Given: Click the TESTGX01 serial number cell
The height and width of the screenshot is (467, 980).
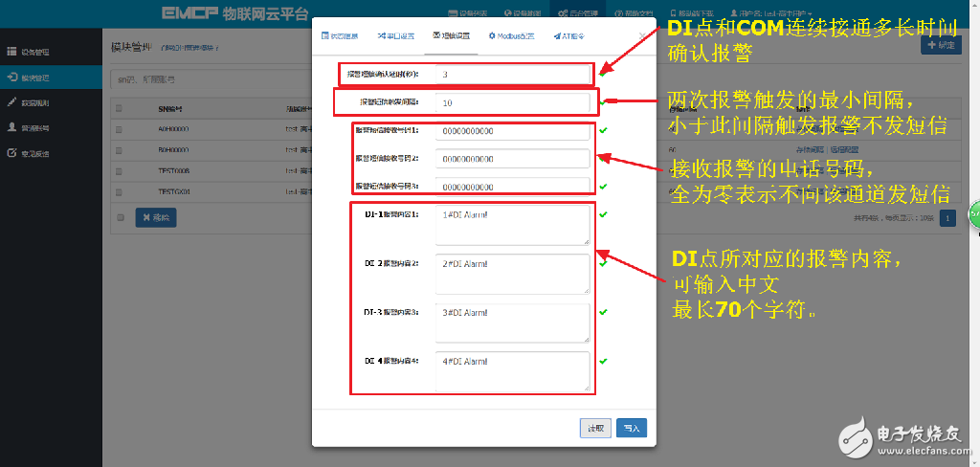Looking at the screenshot, I should coord(173,191).
